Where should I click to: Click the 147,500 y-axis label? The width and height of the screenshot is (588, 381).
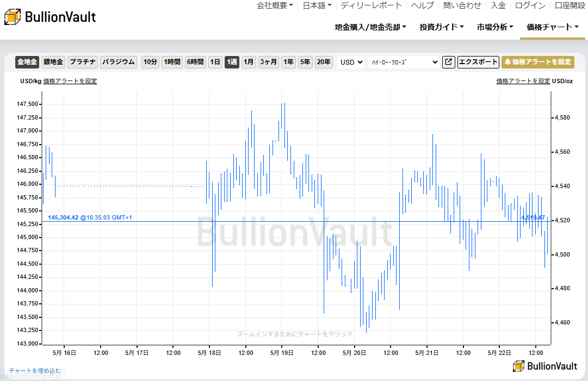tap(27, 104)
